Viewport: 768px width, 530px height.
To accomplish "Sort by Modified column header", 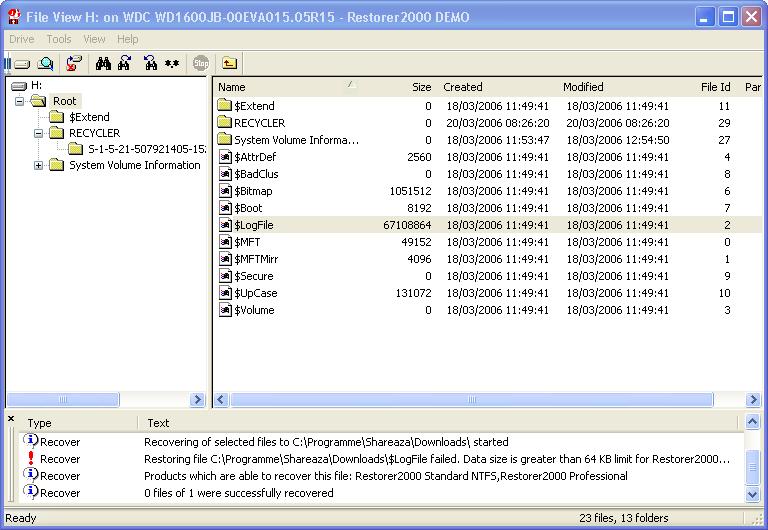I will pos(619,87).
